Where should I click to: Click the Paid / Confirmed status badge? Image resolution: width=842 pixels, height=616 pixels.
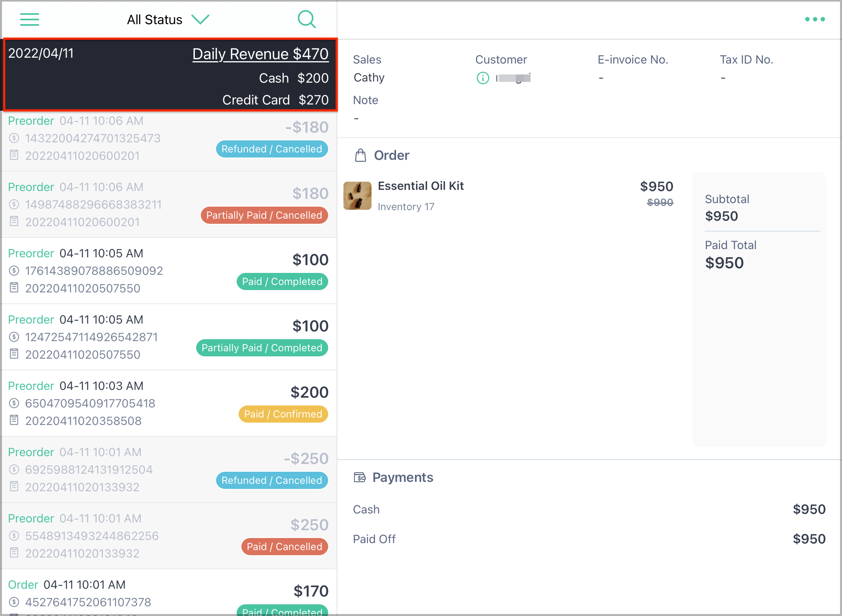(x=283, y=414)
